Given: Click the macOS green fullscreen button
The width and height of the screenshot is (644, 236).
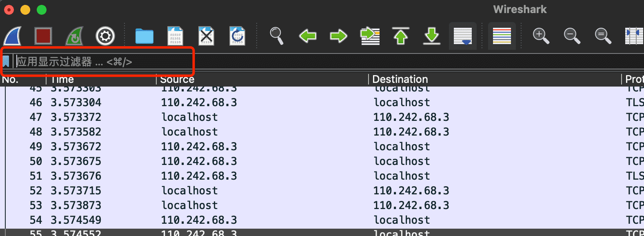Looking at the screenshot, I should (x=42, y=10).
